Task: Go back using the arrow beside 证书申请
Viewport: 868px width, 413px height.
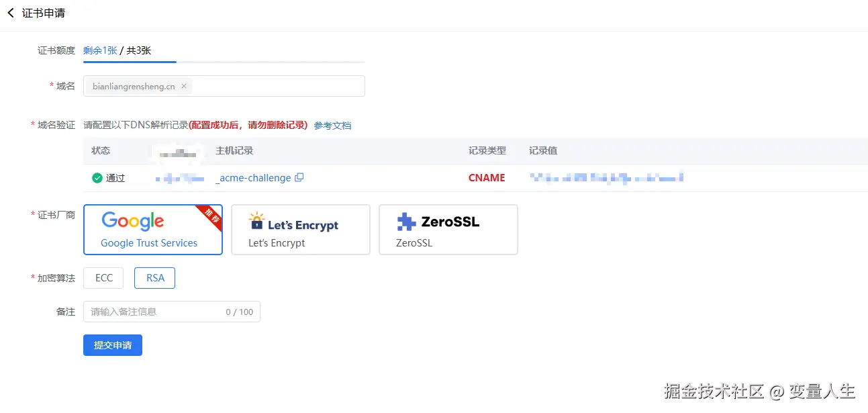Action: coord(11,13)
